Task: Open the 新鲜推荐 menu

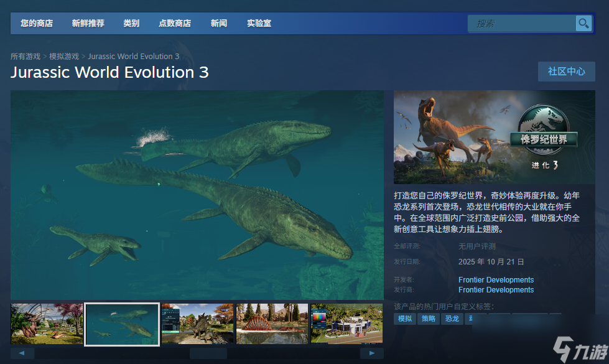Action: (88, 23)
